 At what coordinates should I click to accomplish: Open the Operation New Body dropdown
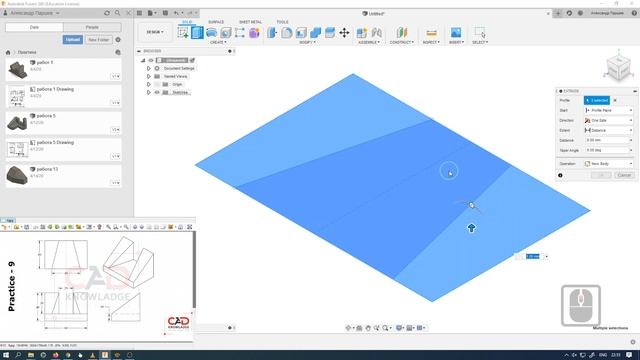point(608,164)
